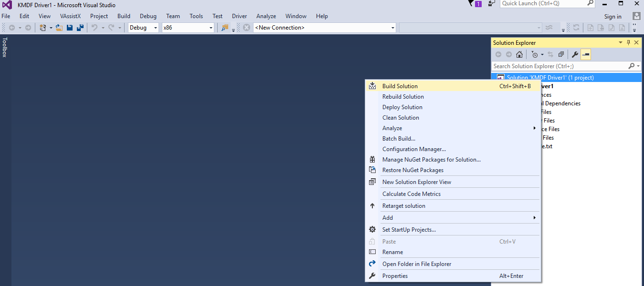The width and height of the screenshot is (644, 286).
Task: Choose New Solution Explorer View
Action: pyautogui.click(x=453, y=182)
